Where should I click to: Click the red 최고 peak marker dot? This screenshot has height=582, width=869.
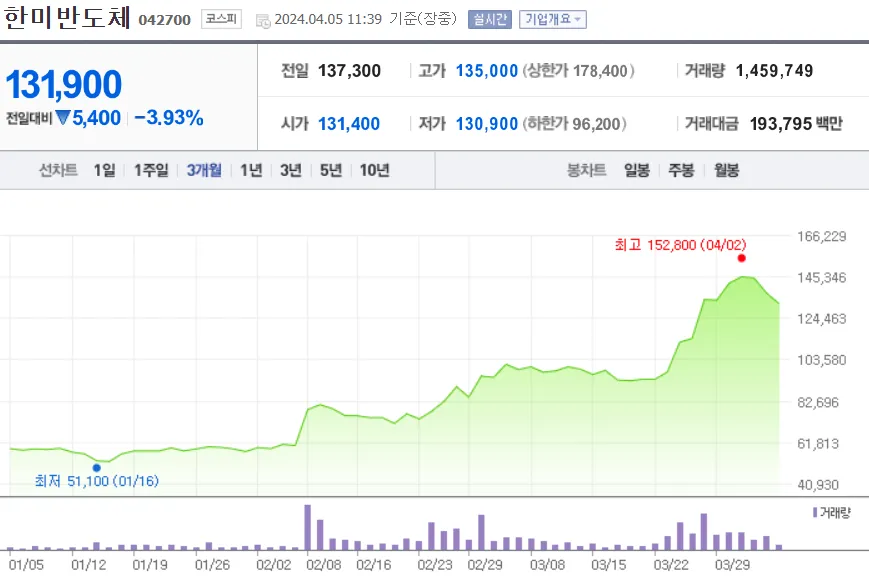click(x=742, y=258)
